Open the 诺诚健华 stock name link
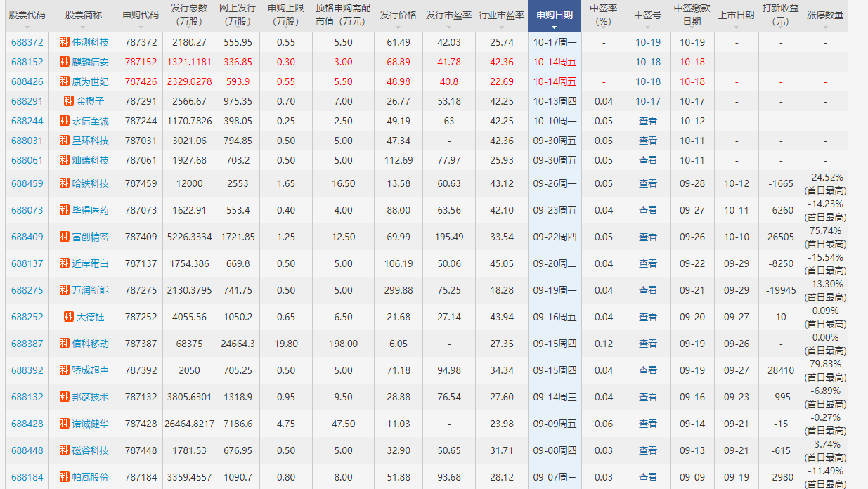Screen dimensions: 868x489 [x=91, y=424]
